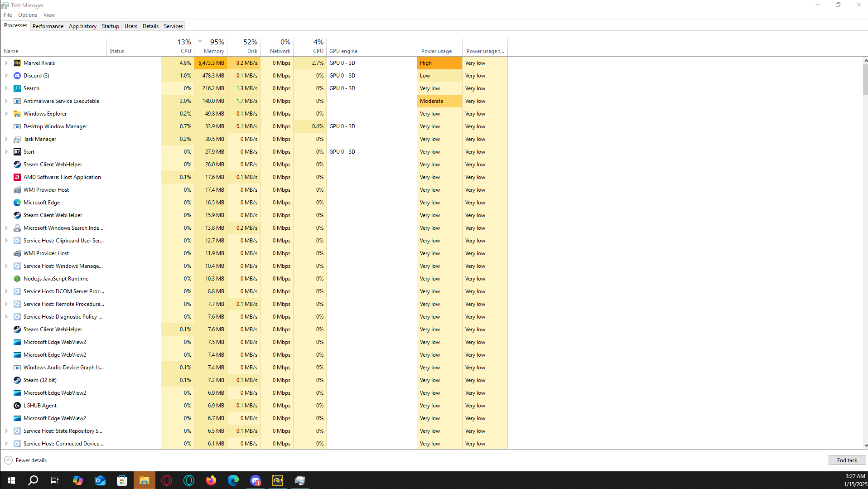868x489 pixels.
Task: Open Discord from the taskbar
Action: (256, 480)
